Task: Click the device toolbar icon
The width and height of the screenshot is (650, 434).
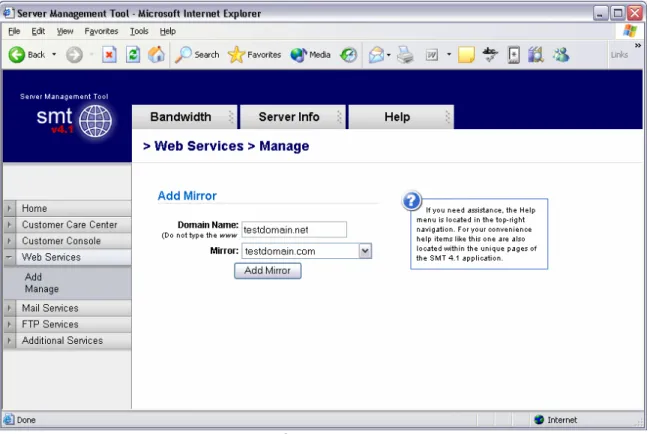Action: coord(514,55)
